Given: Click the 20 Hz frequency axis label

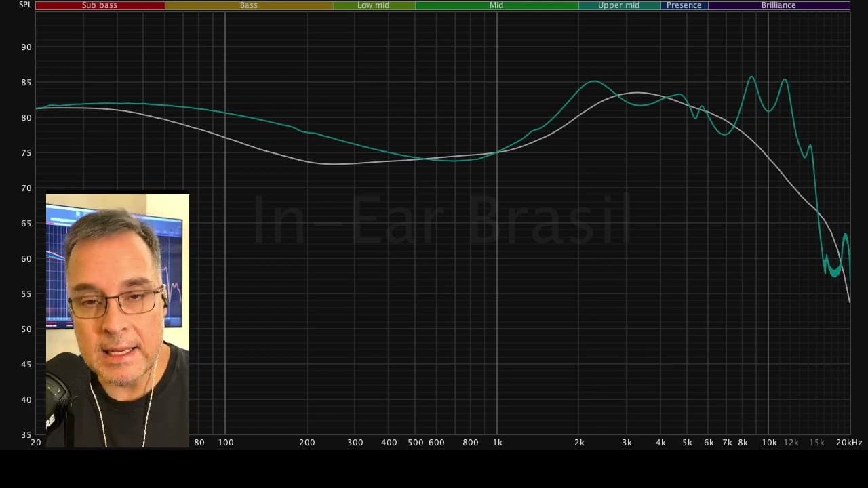Looking at the screenshot, I should (x=36, y=443).
